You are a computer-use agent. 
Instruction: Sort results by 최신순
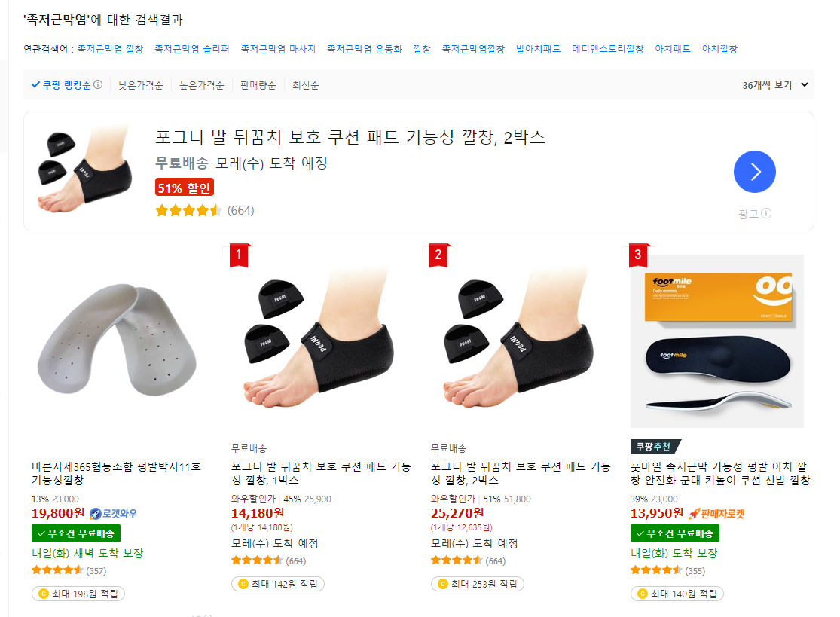[x=305, y=85]
